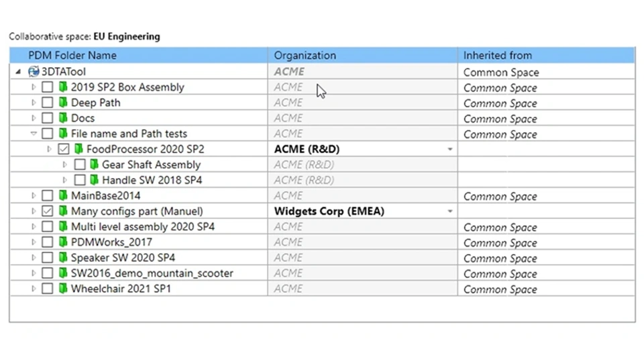Check the 2019 SP2 Box Assembly checkbox

tap(47, 87)
